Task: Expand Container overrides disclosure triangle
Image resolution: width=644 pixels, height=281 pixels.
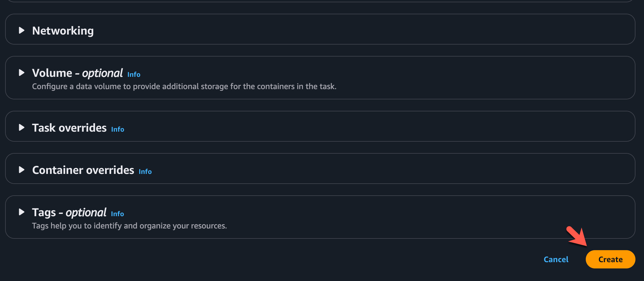Action: click(x=21, y=170)
